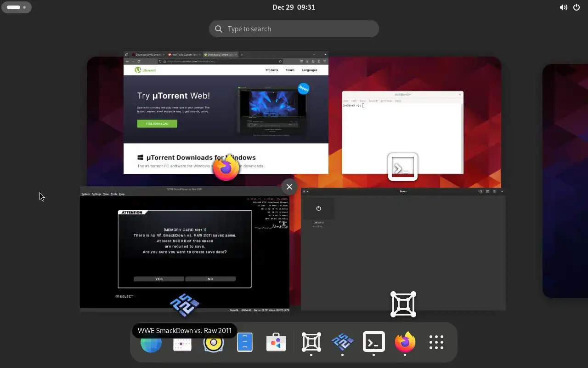Image resolution: width=588 pixels, height=368 pixels.
Task: Launch Rhythmbox speaker icon in dock
Action: (x=214, y=342)
